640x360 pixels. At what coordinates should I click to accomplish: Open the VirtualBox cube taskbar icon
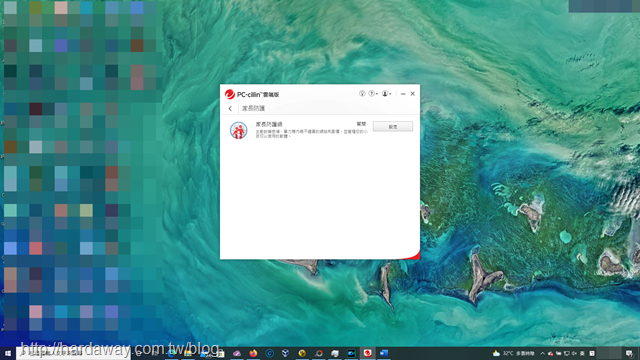286,353
